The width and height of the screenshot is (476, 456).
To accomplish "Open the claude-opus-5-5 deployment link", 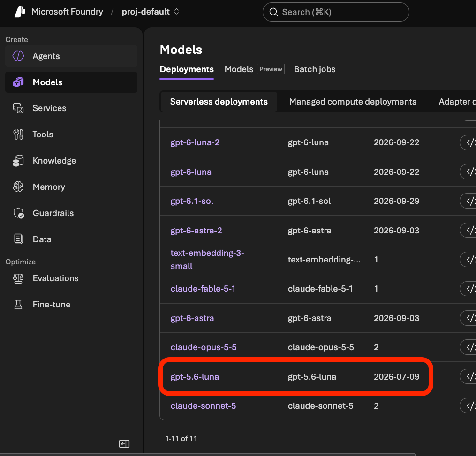I will point(204,347).
